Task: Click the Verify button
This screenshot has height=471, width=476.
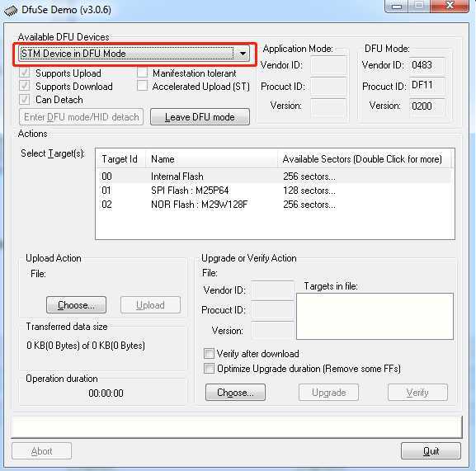Action: click(417, 393)
